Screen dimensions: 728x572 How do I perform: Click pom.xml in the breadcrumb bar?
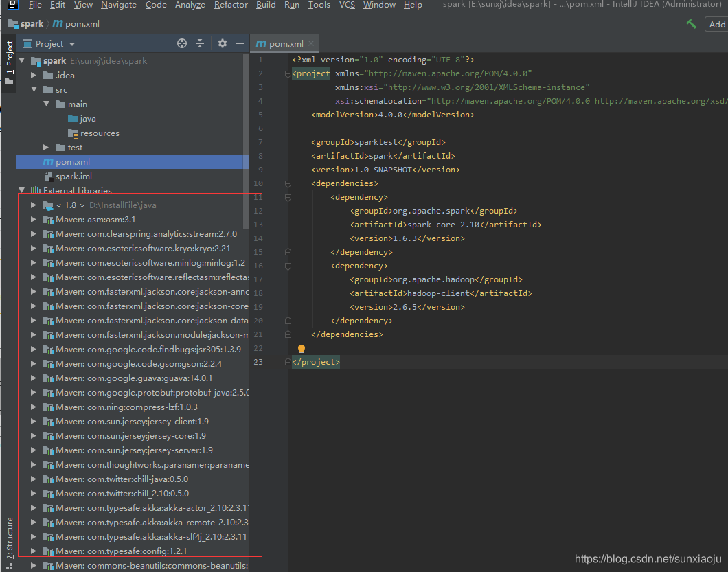pyautogui.click(x=77, y=23)
